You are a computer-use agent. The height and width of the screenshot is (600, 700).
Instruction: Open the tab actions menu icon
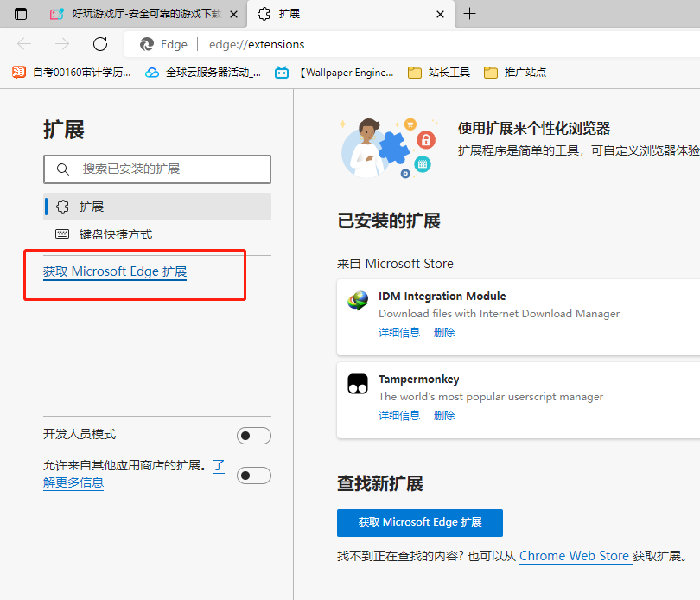21,14
